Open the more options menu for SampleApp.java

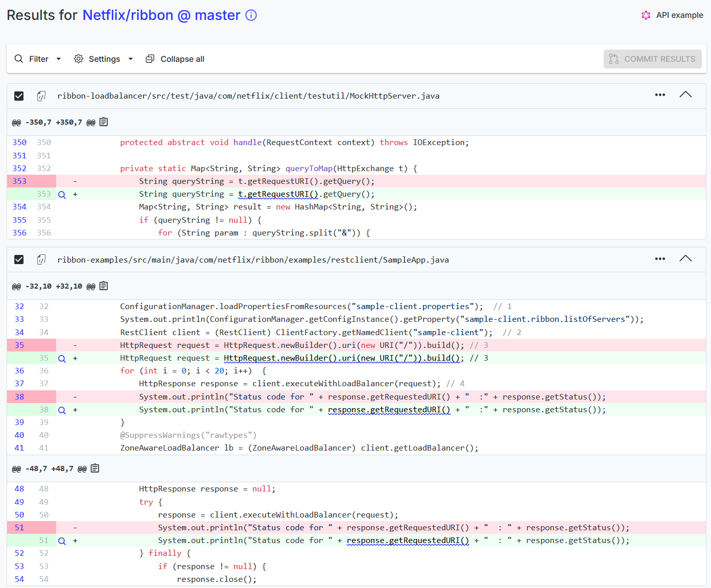660,259
